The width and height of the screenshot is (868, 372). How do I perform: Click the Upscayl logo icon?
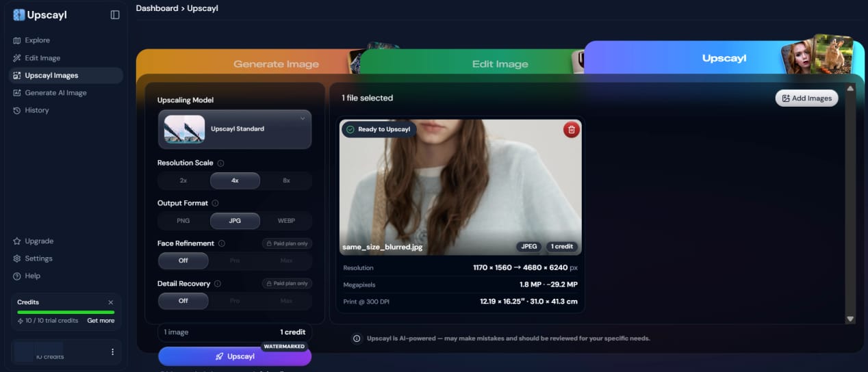18,14
